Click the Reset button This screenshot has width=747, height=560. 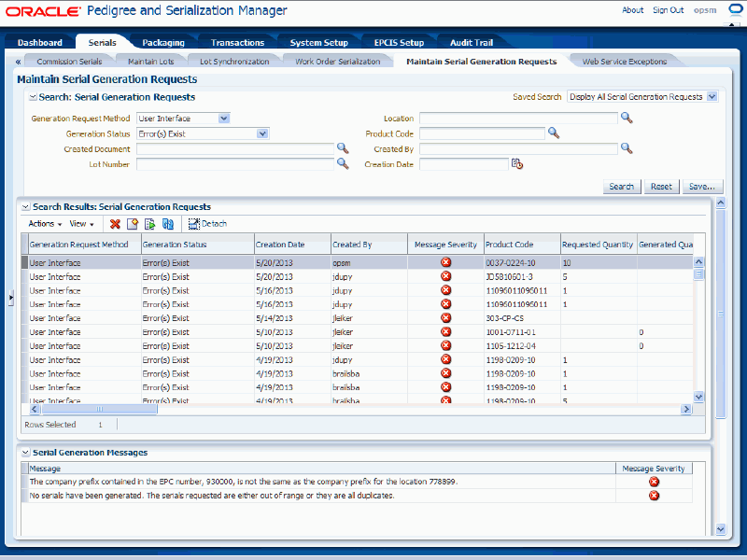point(661,187)
